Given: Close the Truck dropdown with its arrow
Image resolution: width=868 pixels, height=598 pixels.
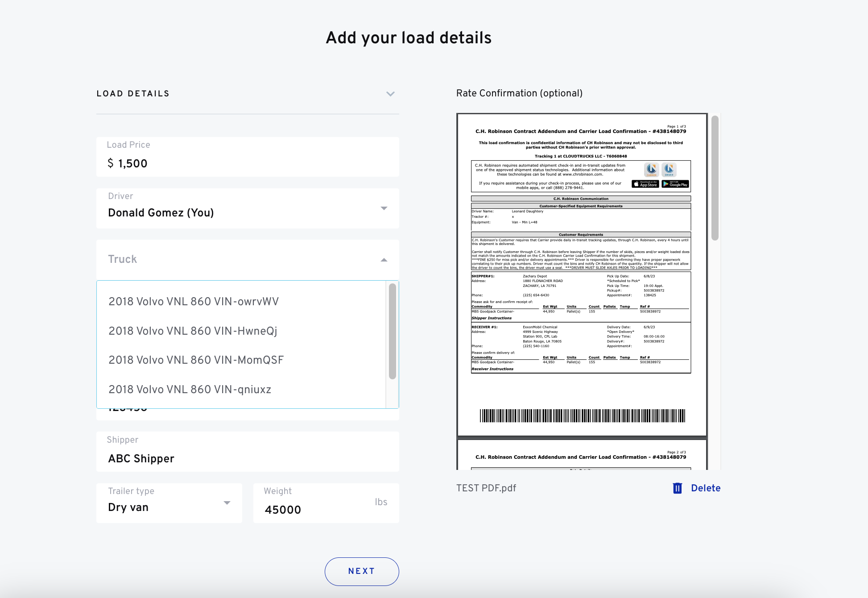Looking at the screenshot, I should tap(384, 260).
